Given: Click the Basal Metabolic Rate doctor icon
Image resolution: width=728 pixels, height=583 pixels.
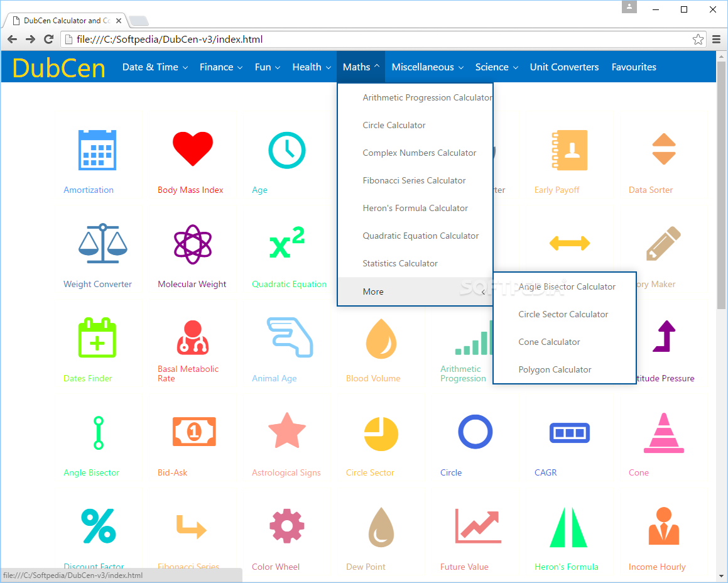Looking at the screenshot, I should pyautogui.click(x=193, y=338).
